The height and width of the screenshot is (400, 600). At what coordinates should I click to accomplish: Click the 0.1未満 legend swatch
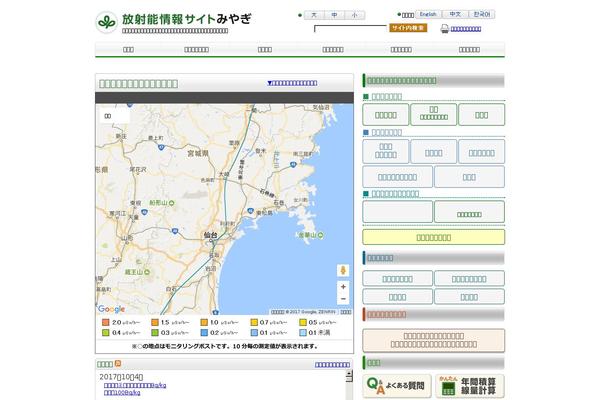tap(303, 333)
